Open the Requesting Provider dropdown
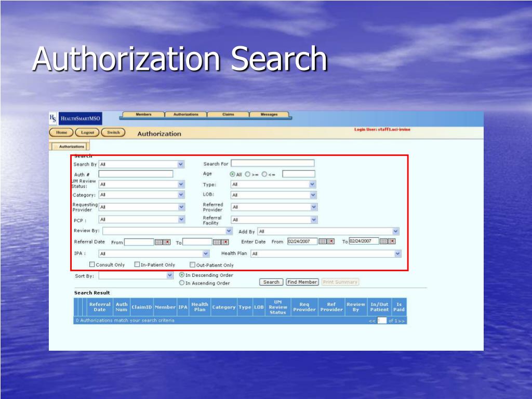This screenshot has width=532, height=399. pos(141,207)
